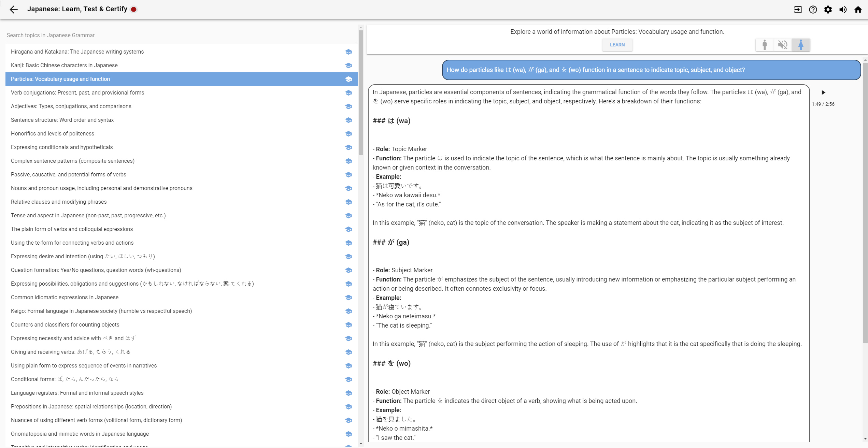The width and height of the screenshot is (868, 448).
Task: Click graduation cap icon for Onomatopoeia row
Action: 348,434
